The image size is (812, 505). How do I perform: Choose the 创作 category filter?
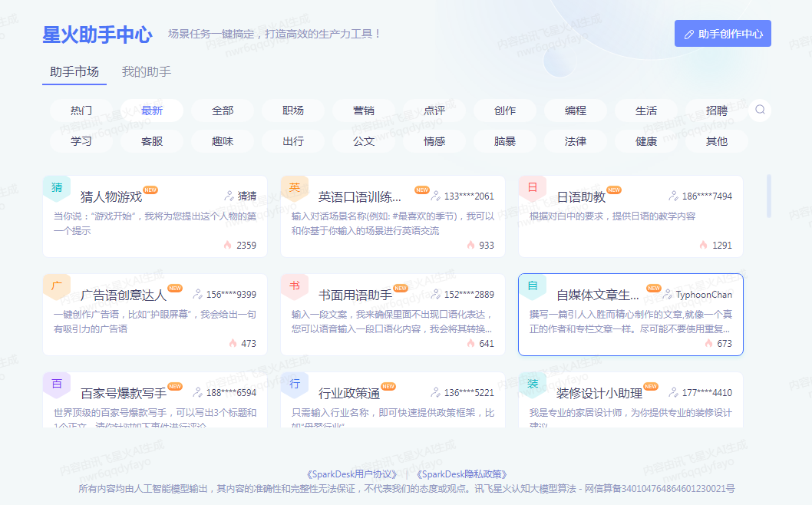[505, 111]
